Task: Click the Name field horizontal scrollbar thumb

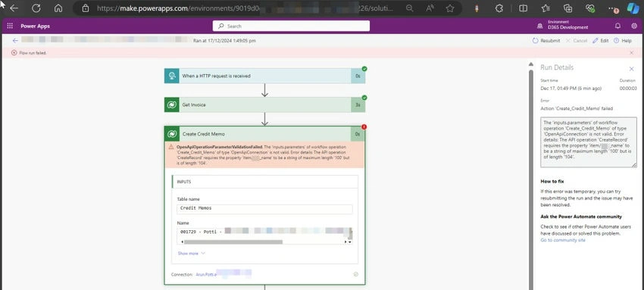Action: [x=233, y=242]
